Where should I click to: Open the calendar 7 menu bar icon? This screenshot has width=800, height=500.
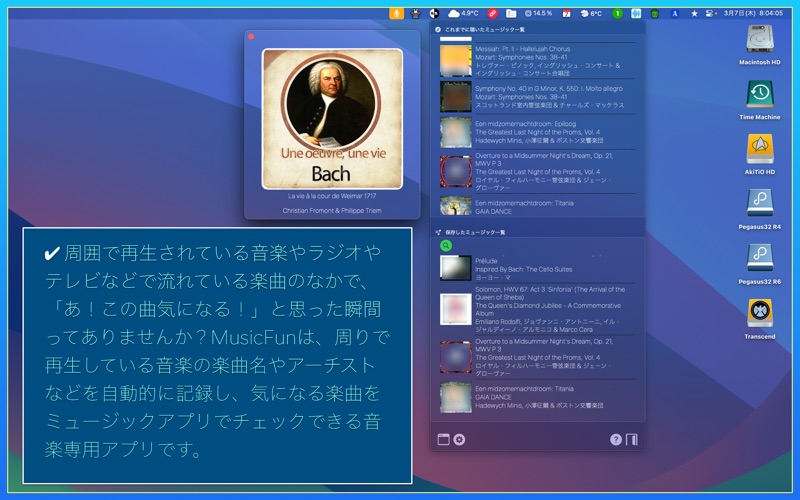point(566,14)
